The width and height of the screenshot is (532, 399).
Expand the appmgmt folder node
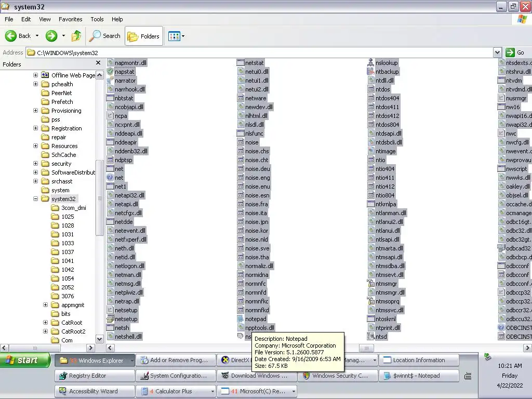tap(46, 304)
